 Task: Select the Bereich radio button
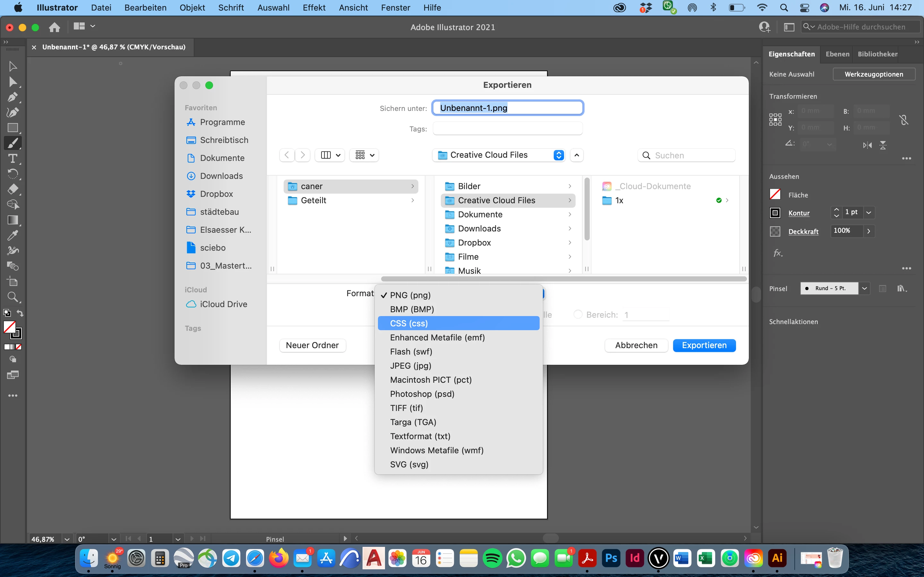tap(578, 314)
